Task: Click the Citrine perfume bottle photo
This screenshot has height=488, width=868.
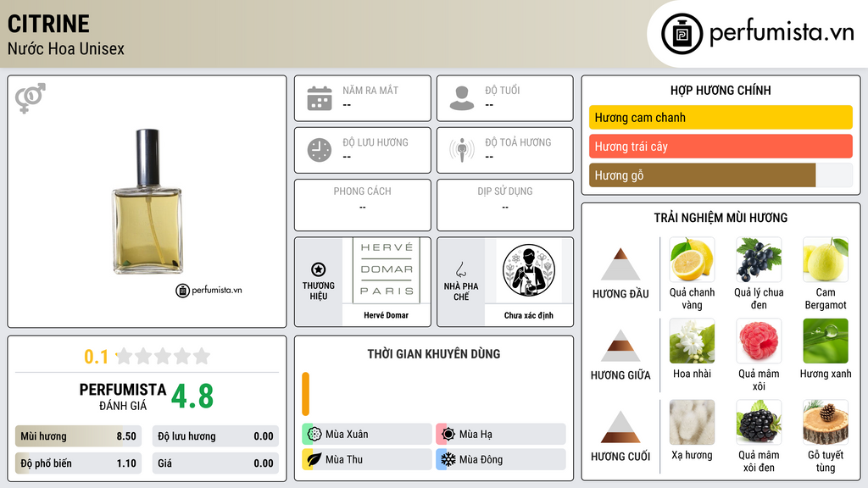Action: [147, 202]
